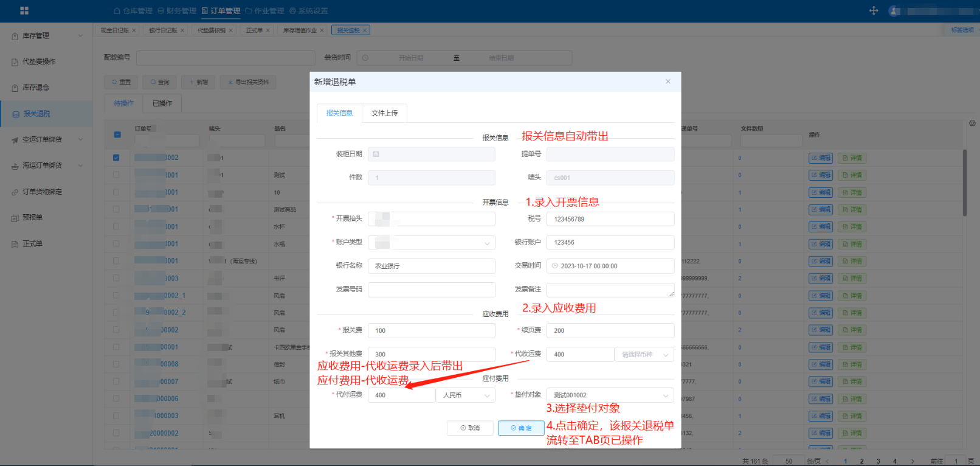Check the second order row checkbox
Viewport: 980px width, 466px height.
(x=116, y=175)
